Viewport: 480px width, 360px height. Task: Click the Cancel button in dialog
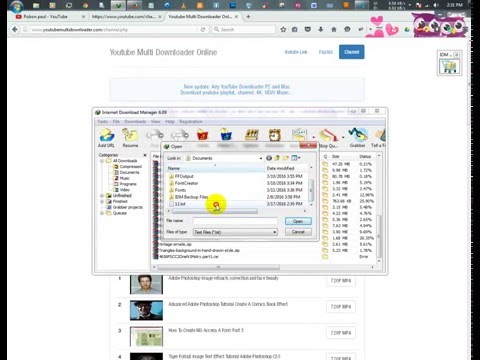coord(298,232)
